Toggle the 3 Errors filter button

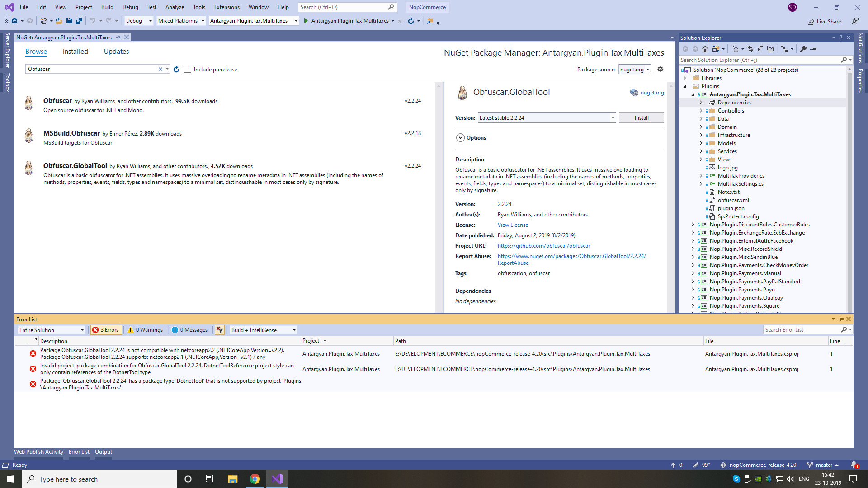coord(106,330)
